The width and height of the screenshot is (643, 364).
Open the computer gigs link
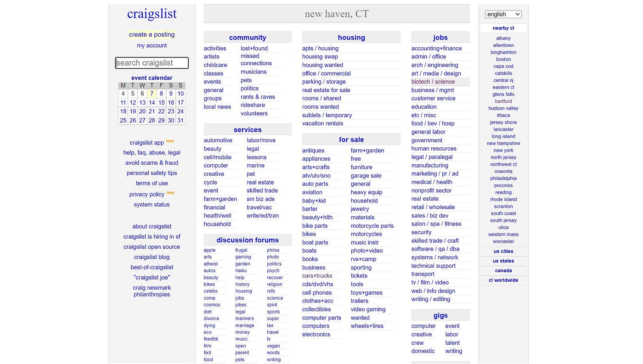[423, 326]
